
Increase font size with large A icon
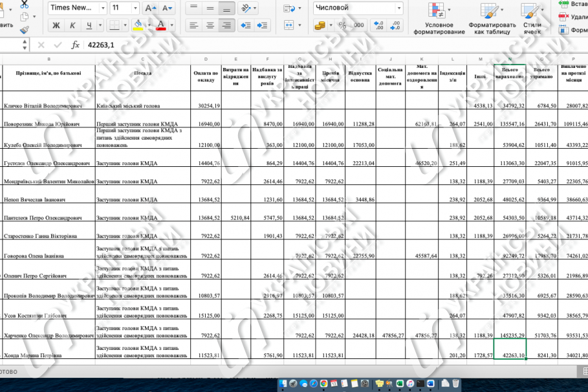tap(150, 8)
